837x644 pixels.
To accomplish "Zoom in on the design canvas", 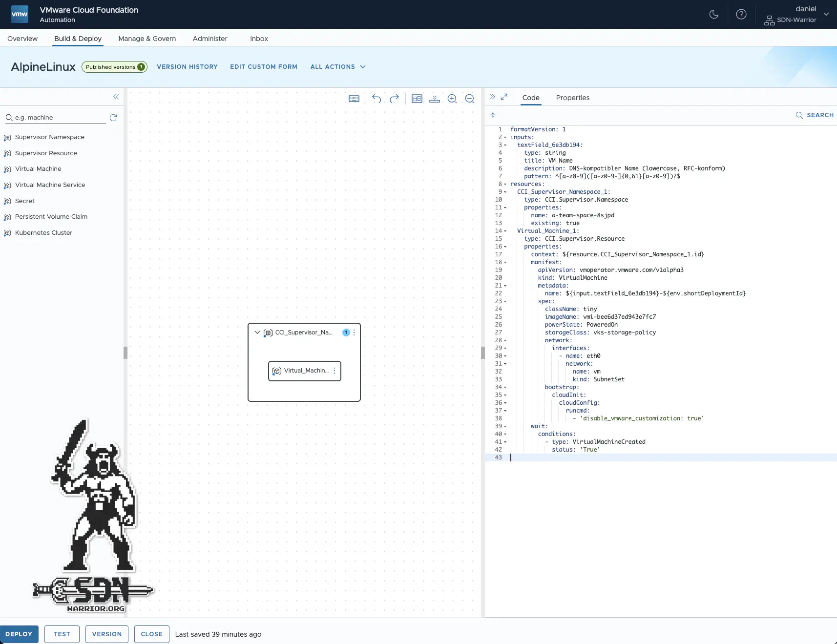I will (x=452, y=99).
